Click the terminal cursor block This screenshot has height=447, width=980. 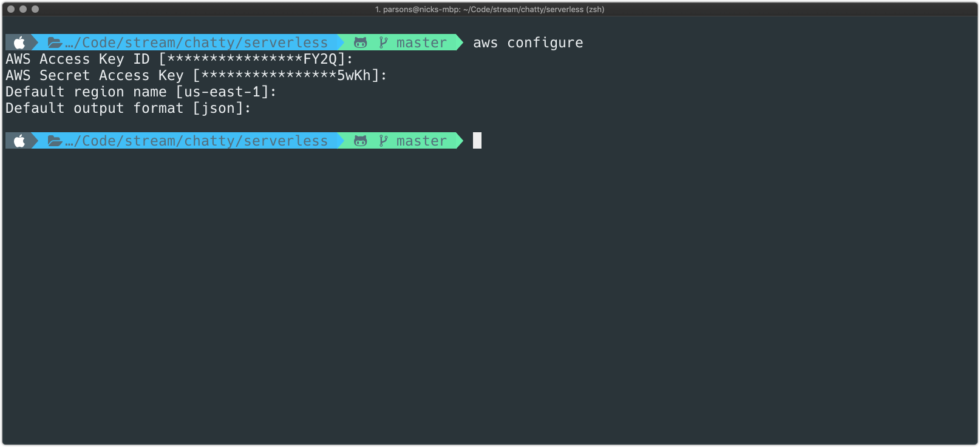coord(477,141)
